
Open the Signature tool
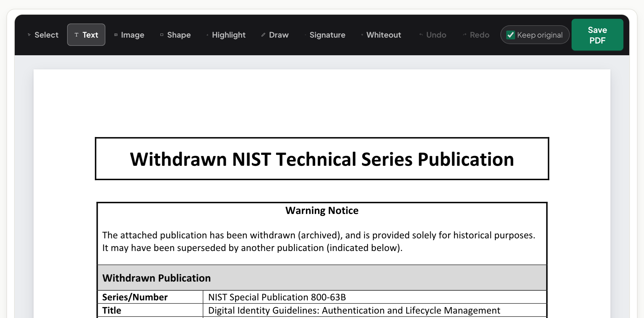click(325, 35)
